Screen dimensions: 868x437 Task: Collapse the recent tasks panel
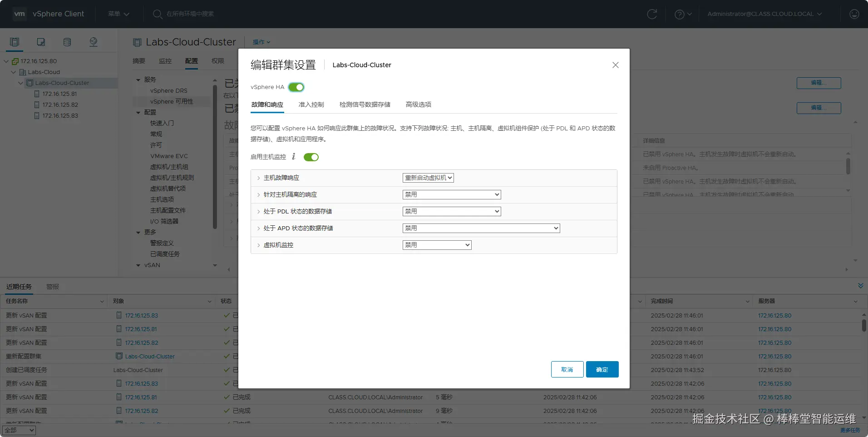coord(861,286)
